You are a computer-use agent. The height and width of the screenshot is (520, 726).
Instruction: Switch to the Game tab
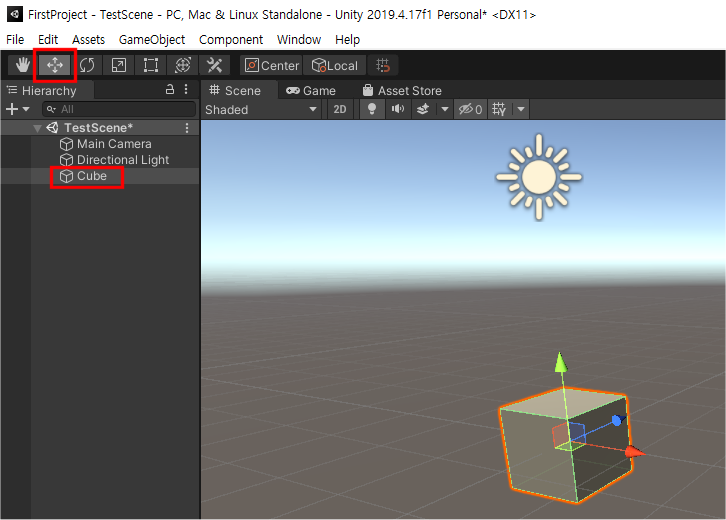(x=311, y=90)
